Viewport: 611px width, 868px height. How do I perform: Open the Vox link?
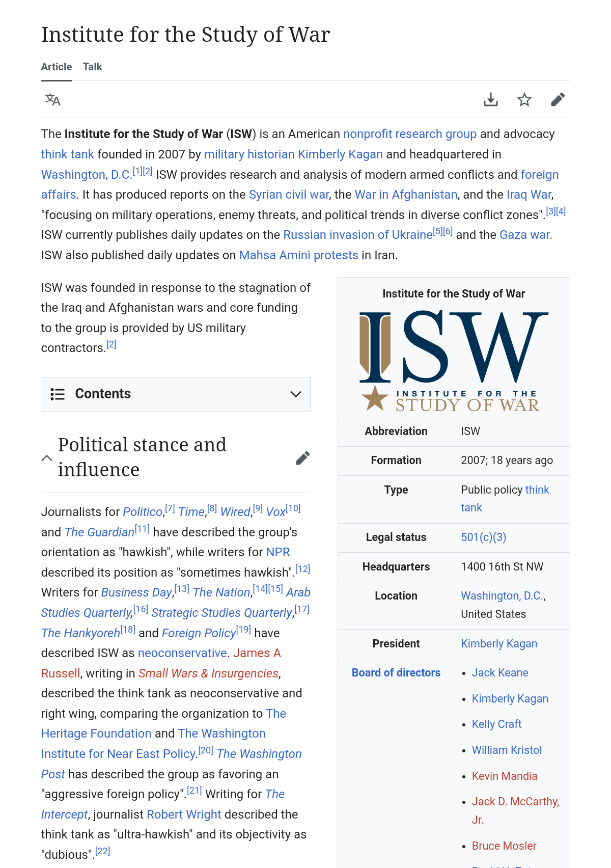point(276,512)
